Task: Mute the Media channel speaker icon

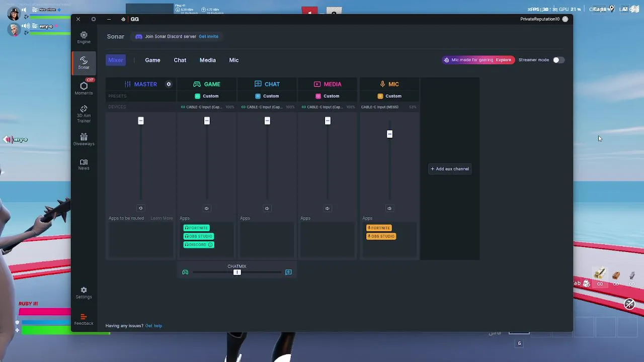Action: point(328,208)
